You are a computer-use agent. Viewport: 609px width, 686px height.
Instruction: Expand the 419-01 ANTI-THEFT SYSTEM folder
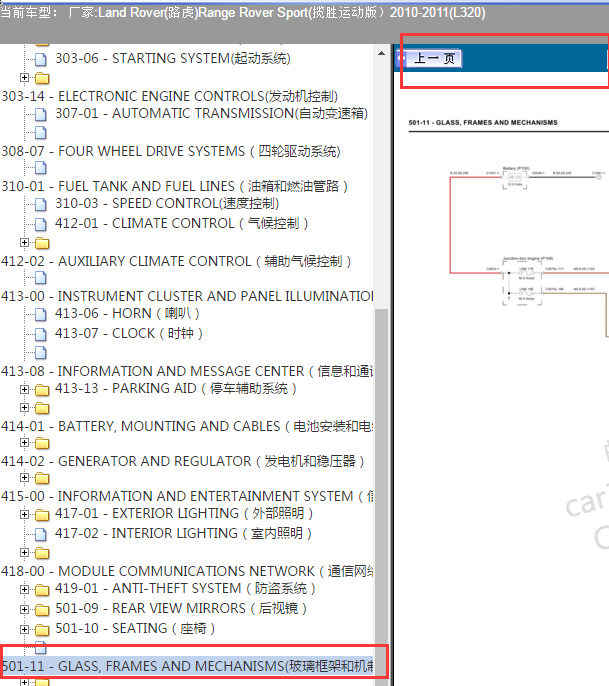coord(24,589)
